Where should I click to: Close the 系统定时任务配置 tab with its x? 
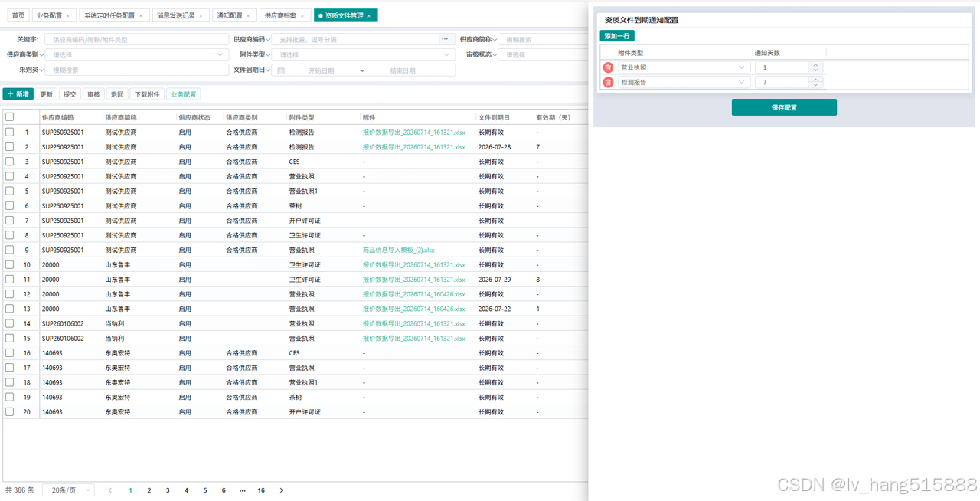click(x=140, y=15)
